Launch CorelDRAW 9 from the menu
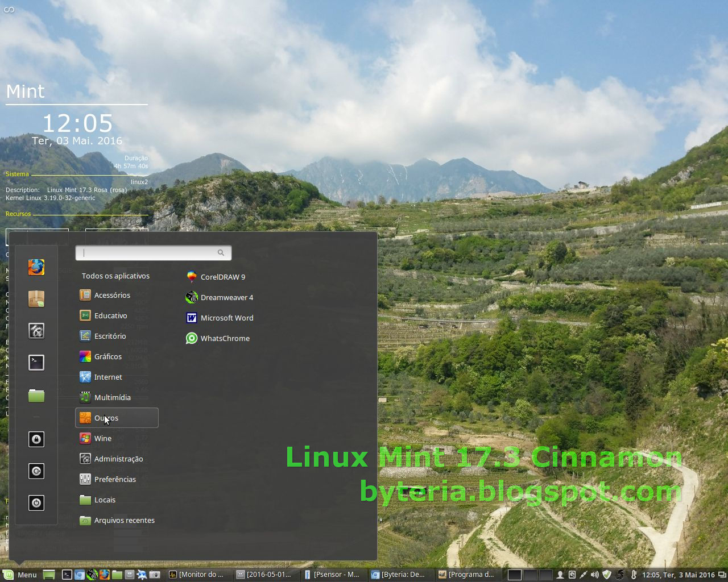This screenshot has height=582, width=728. [x=222, y=277]
